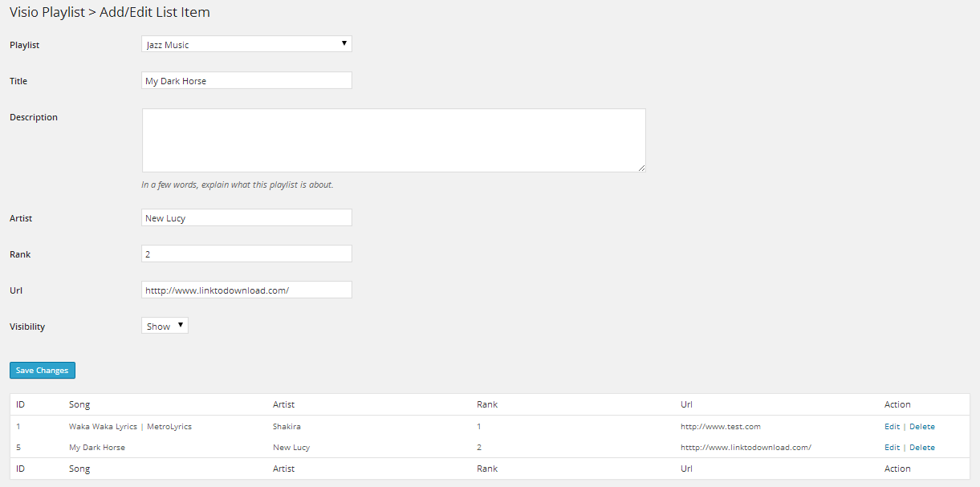Image resolution: width=980 pixels, height=487 pixels.
Task: Click the Rank column header at table top
Action: coord(486,404)
